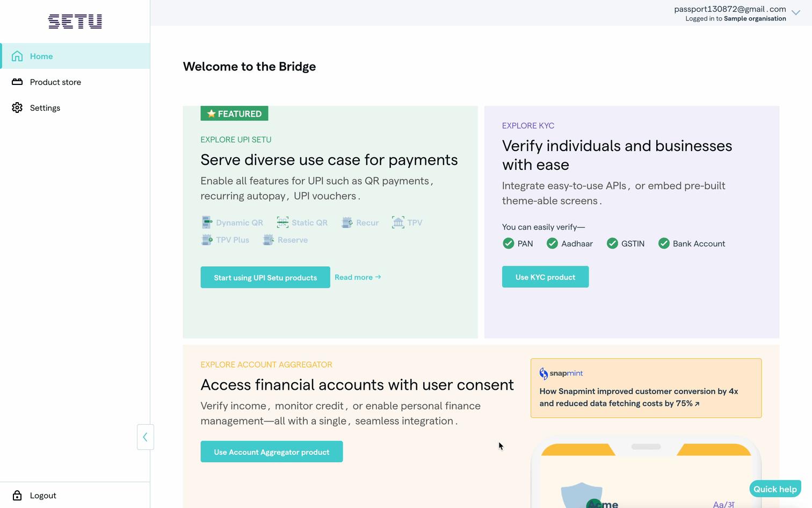The image size is (812, 508).
Task: Go to the Product store section
Action: point(54,82)
